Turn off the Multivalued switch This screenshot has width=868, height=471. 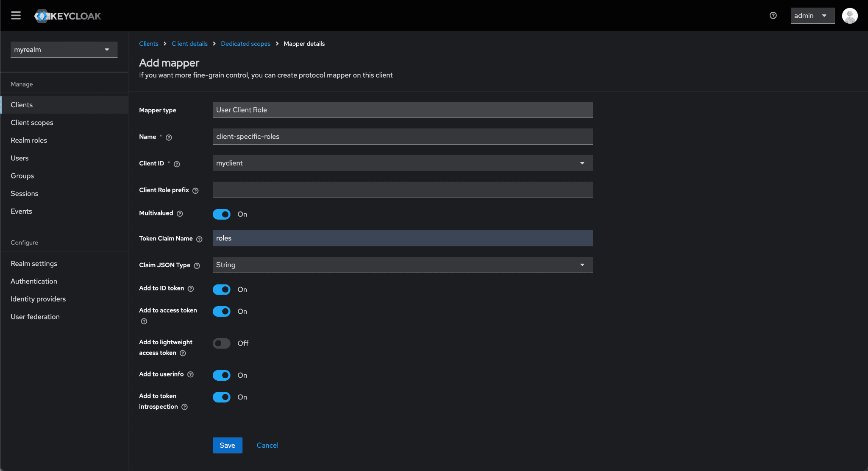221,214
